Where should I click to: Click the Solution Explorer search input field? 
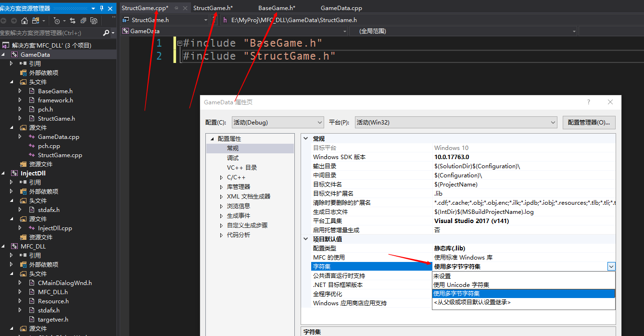pos(51,33)
